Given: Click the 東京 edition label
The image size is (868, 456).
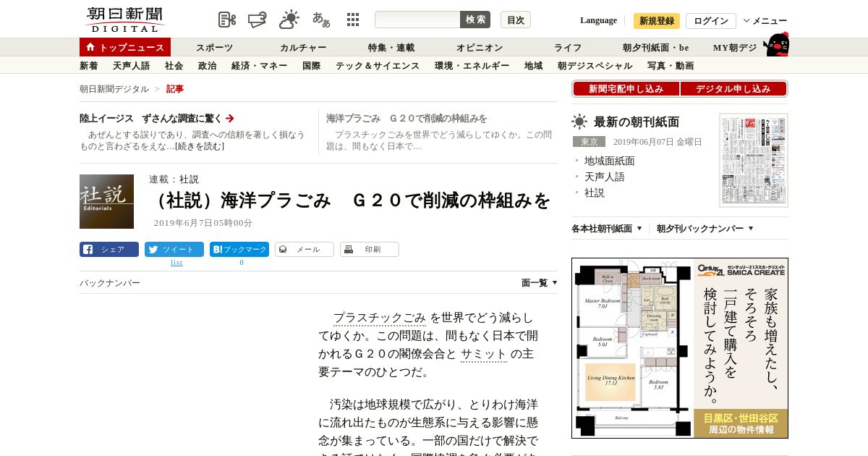Looking at the screenshot, I should tap(589, 142).
